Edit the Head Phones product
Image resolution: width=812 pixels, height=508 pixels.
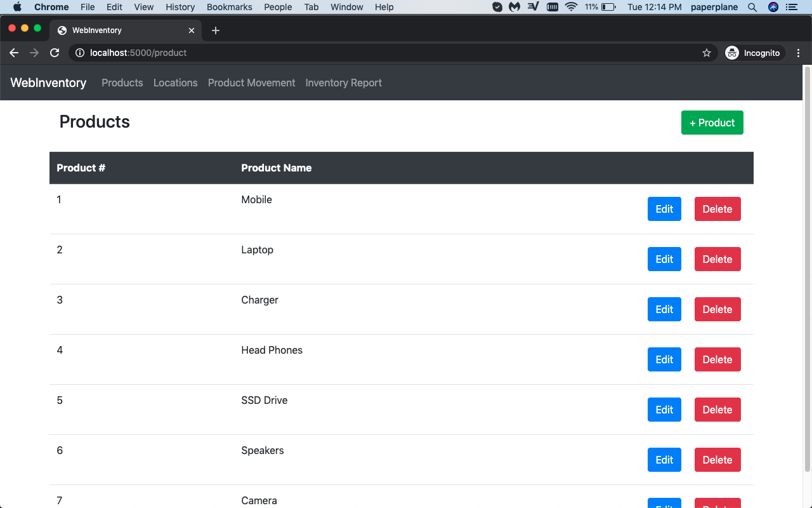pyautogui.click(x=664, y=359)
